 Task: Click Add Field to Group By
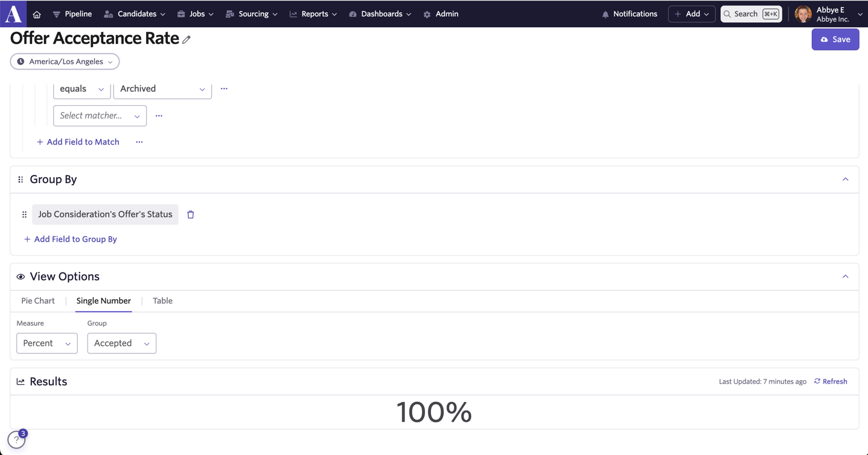70,239
